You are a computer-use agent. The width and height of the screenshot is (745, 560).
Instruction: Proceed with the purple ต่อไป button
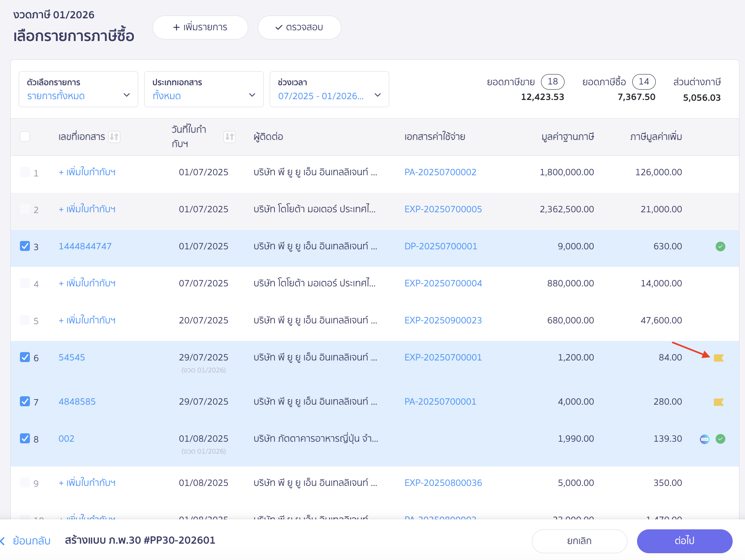click(x=684, y=541)
